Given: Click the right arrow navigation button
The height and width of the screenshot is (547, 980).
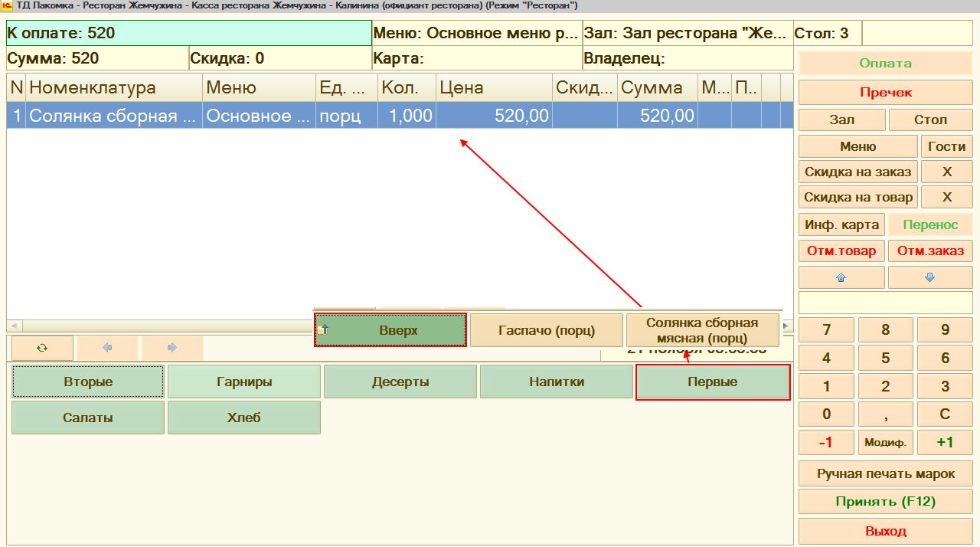Looking at the screenshot, I should point(172,348).
